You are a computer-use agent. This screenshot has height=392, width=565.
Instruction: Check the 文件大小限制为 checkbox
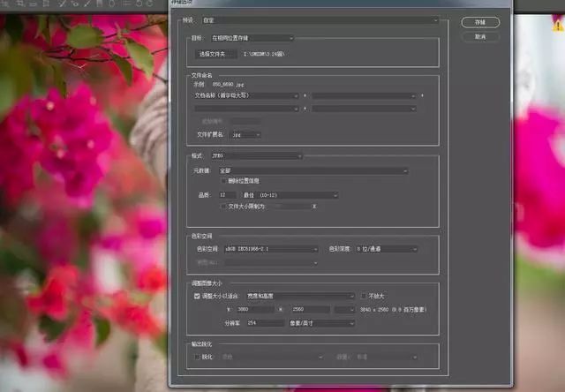coord(223,207)
